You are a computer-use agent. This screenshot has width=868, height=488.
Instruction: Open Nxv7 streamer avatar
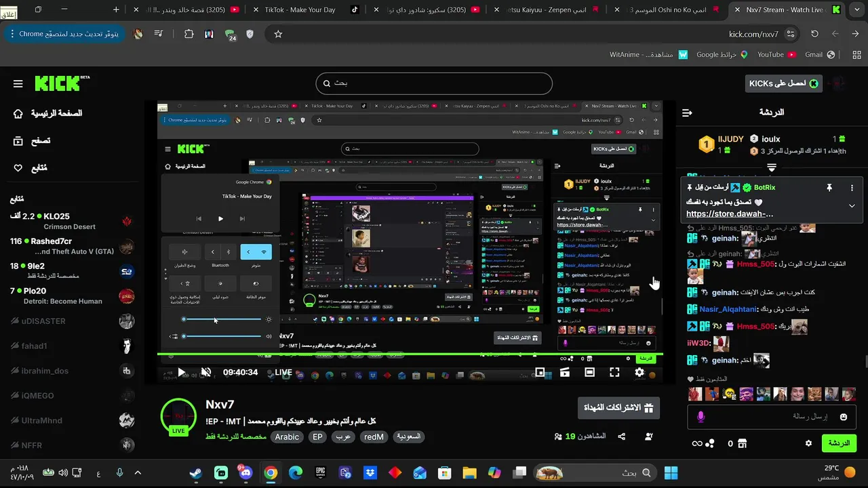(178, 417)
